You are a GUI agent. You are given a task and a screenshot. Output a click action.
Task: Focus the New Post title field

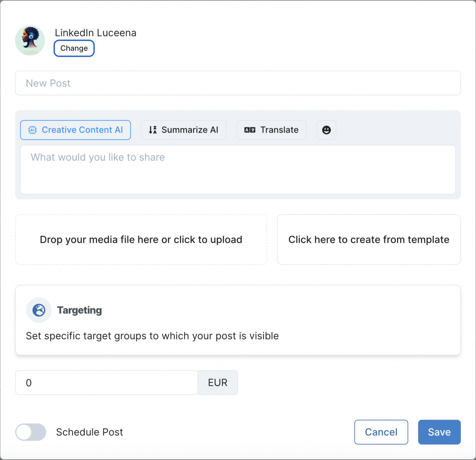click(x=238, y=83)
